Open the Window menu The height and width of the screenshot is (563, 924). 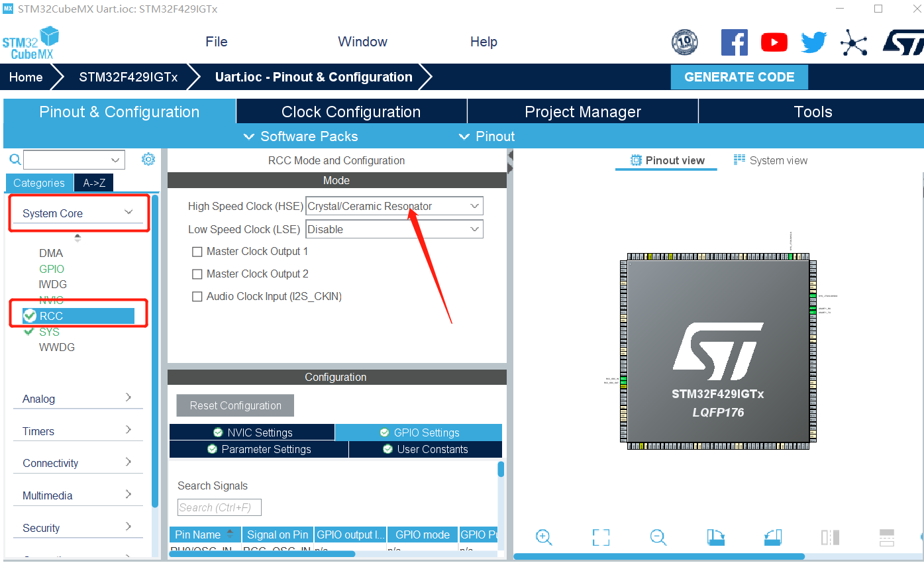pos(362,42)
